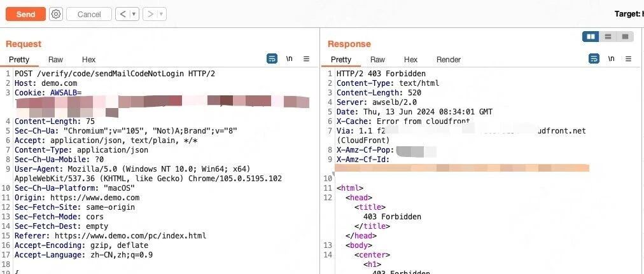Image resolution: width=644 pixels, height=274 pixels.
Task: Open request settings gear icon
Action: 56,14
